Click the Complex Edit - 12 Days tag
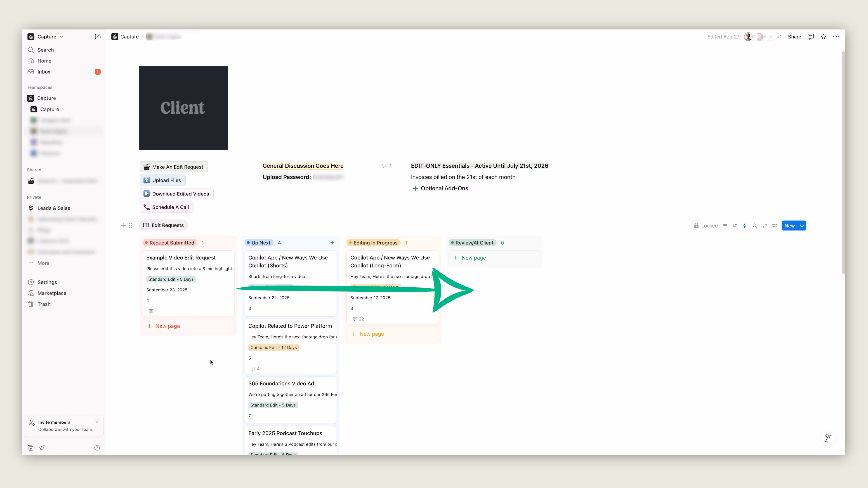This screenshot has width=868, height=488. (x=274, y=347)
